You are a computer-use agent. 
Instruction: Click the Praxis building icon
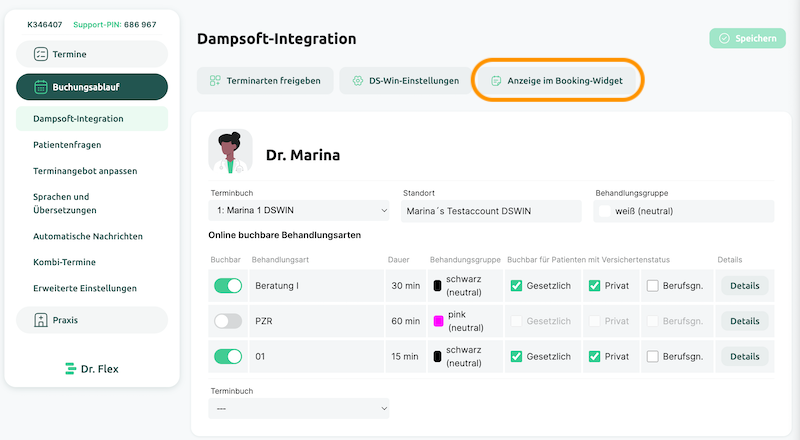point(41,320)
